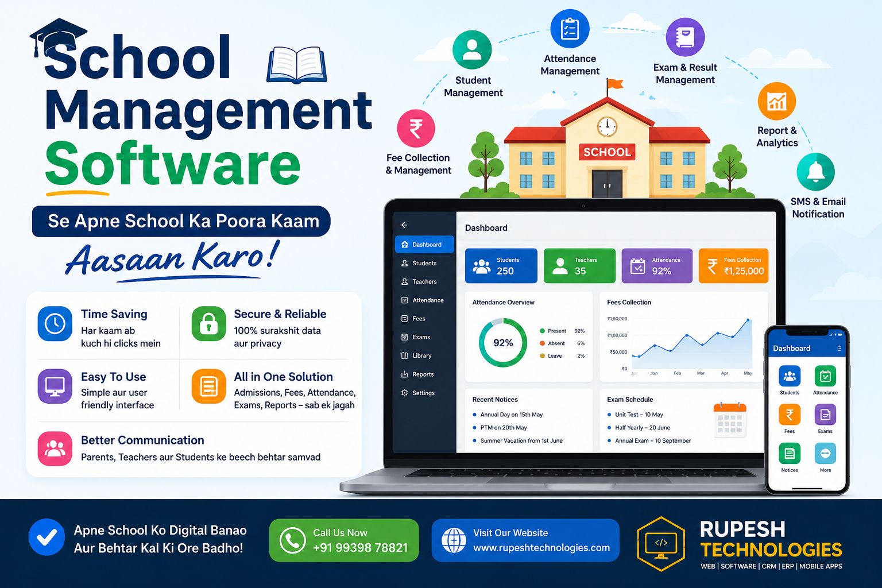Click the phone handset icon in Call Us Now
This screenshot has width=882, height=588.
(x=292, y=540)
